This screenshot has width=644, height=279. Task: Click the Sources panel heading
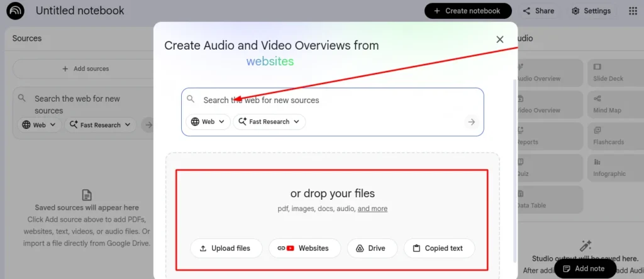pyautogui.click(x=26, y=38)
